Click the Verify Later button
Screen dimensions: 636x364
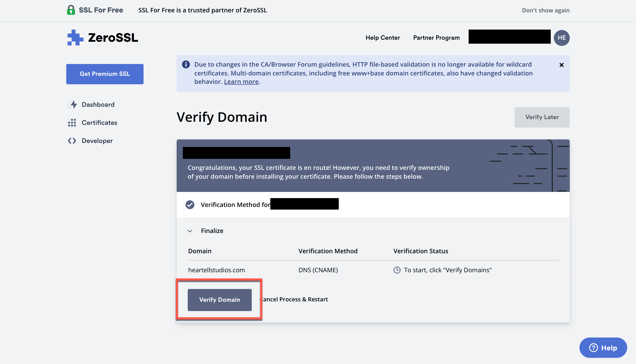(542, 117)
